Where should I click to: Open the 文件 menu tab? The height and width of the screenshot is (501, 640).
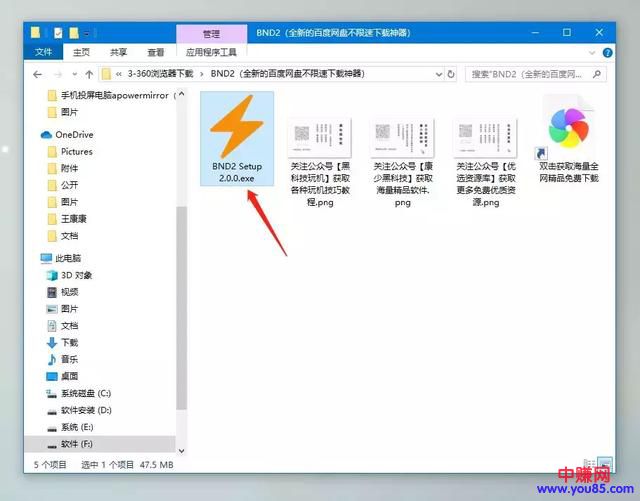click(x=43, y=52)
